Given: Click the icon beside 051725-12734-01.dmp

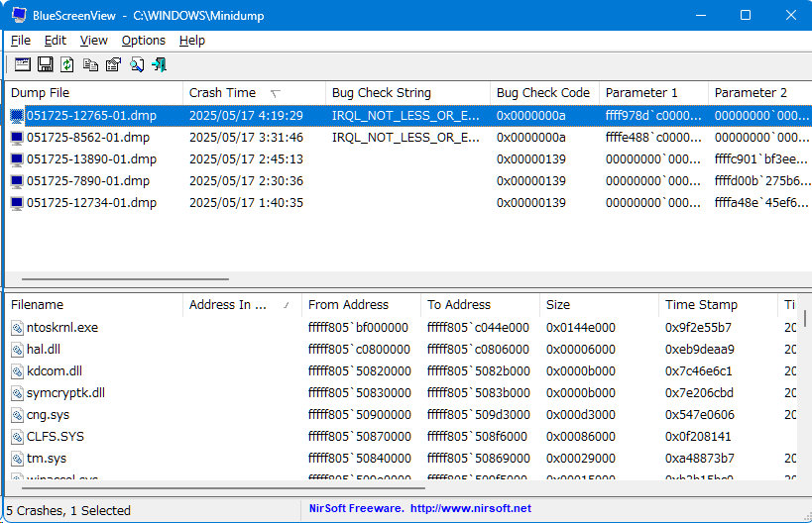Looking at the screenshot, I should pyautogui.click(x=17, y=203).
